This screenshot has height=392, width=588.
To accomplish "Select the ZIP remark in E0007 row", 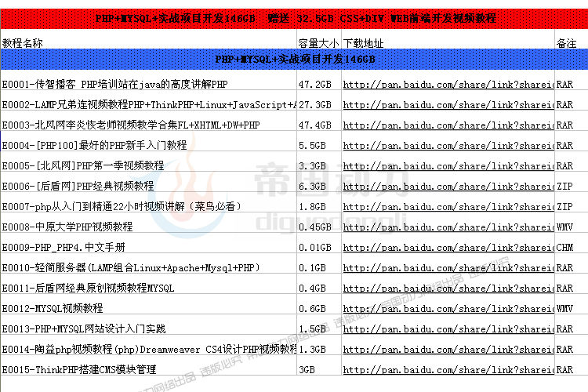I will 572,202.
